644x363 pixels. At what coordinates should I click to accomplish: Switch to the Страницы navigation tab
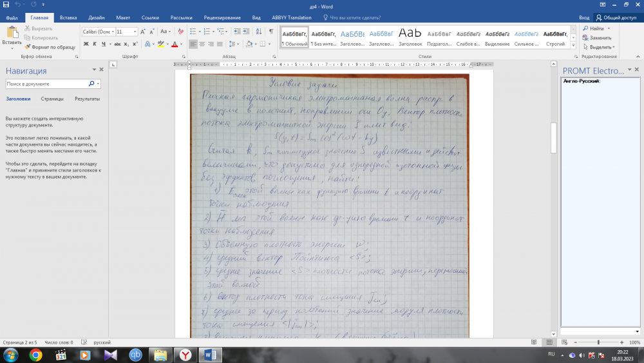tap(52, 99)
